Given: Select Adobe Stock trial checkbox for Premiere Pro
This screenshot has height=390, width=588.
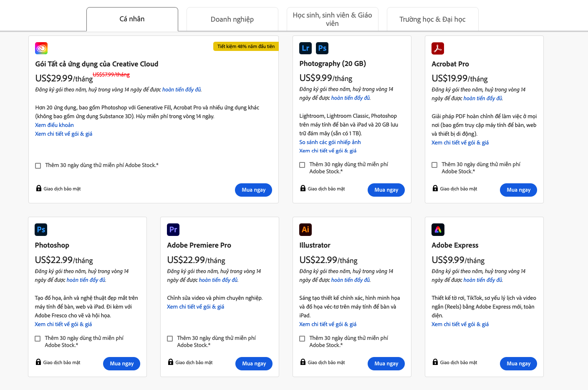Looking at the screenshot, I should (170, 339).
